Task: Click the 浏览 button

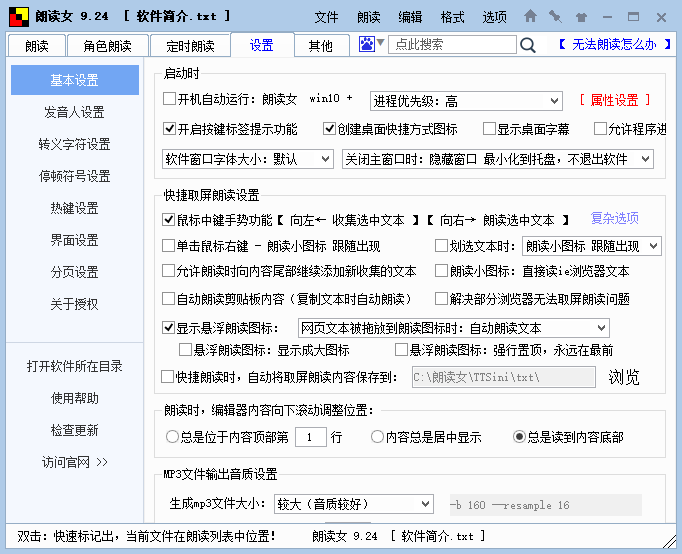Action: [624, 377]
